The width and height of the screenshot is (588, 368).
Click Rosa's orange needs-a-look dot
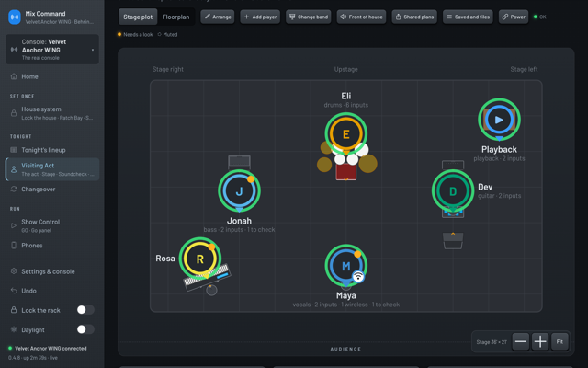point(211,247)
